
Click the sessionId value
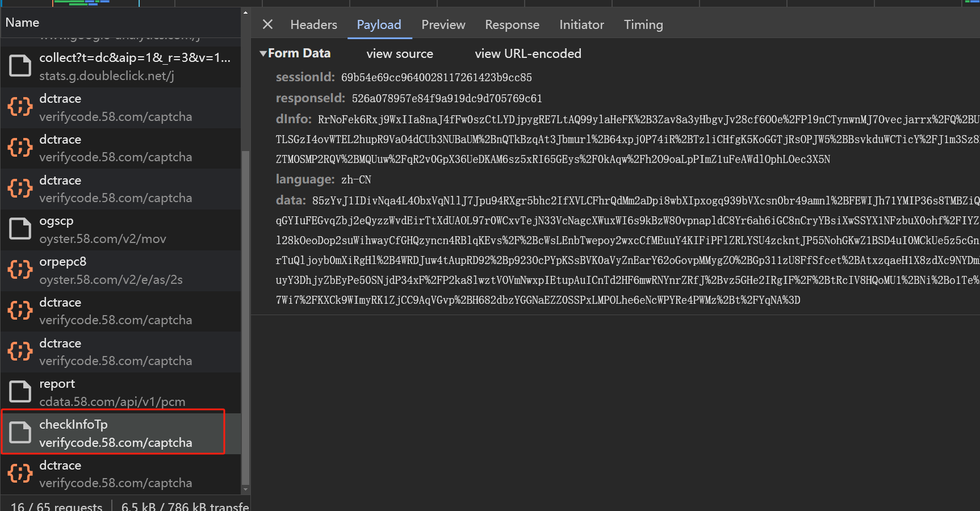(436, 77)
